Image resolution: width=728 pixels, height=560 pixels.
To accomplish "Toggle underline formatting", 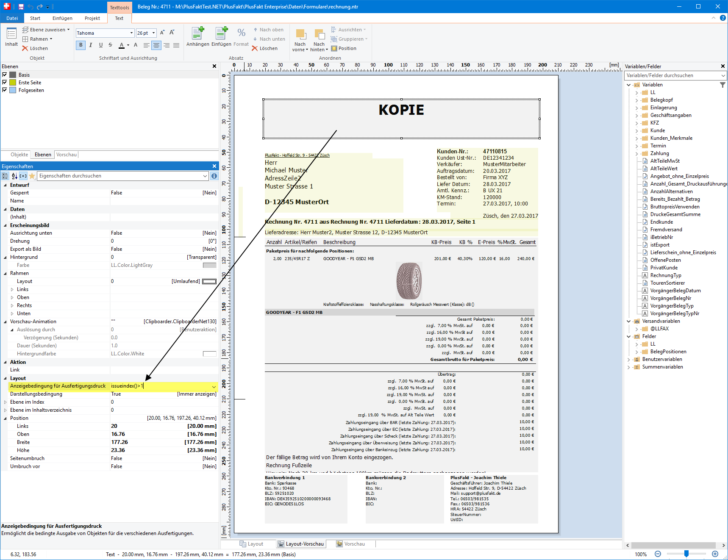I will coord(100,45).
